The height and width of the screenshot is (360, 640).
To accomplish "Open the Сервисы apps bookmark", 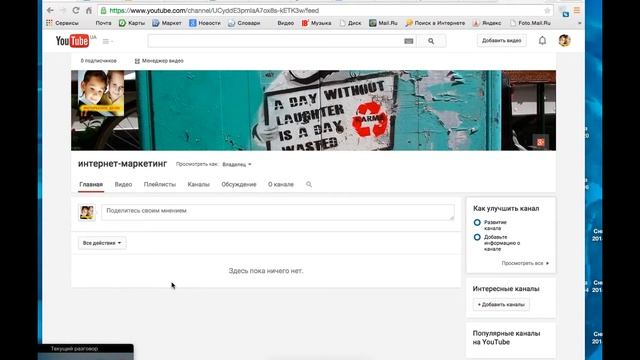I will coord(62,23).
